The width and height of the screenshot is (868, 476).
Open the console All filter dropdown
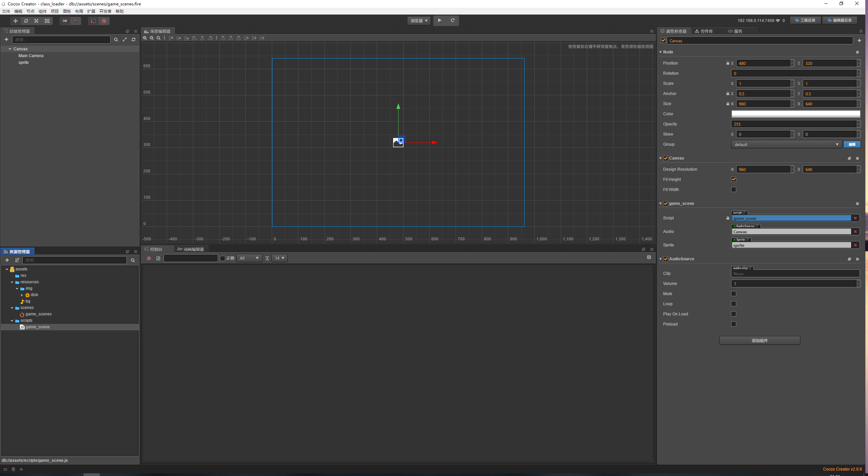[x=249, y=258]
